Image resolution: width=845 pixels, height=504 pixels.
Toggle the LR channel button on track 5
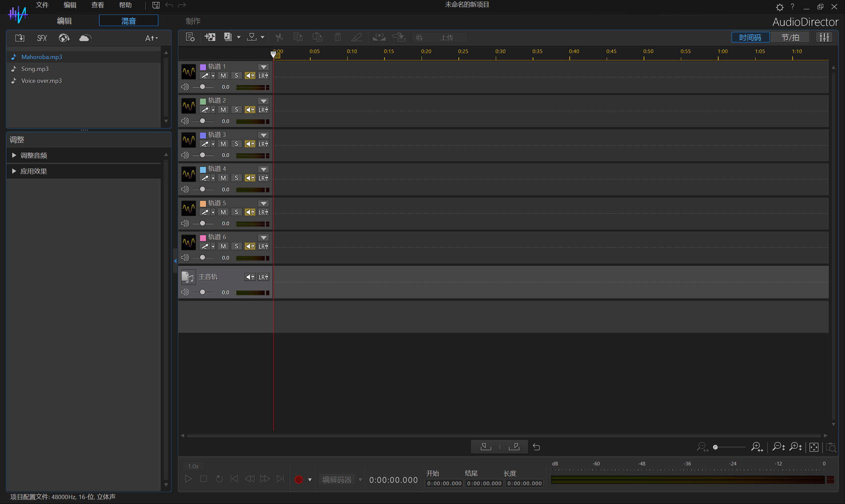pos(263,212)
